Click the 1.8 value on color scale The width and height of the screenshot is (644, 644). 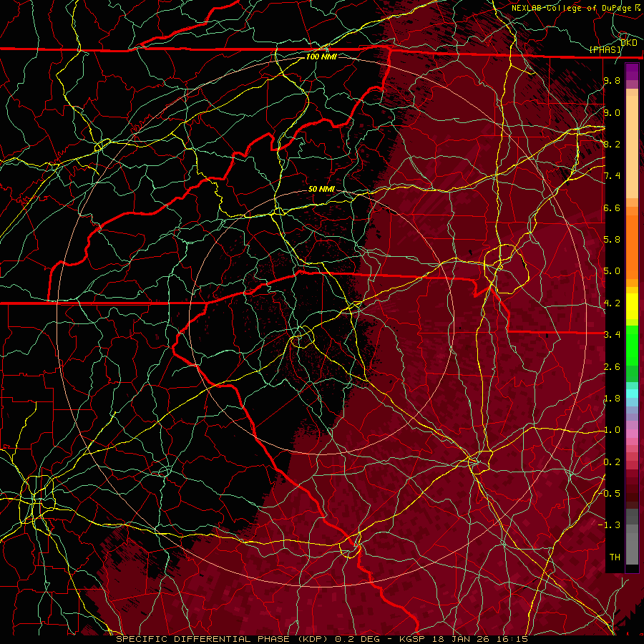(x=612, y=399)
